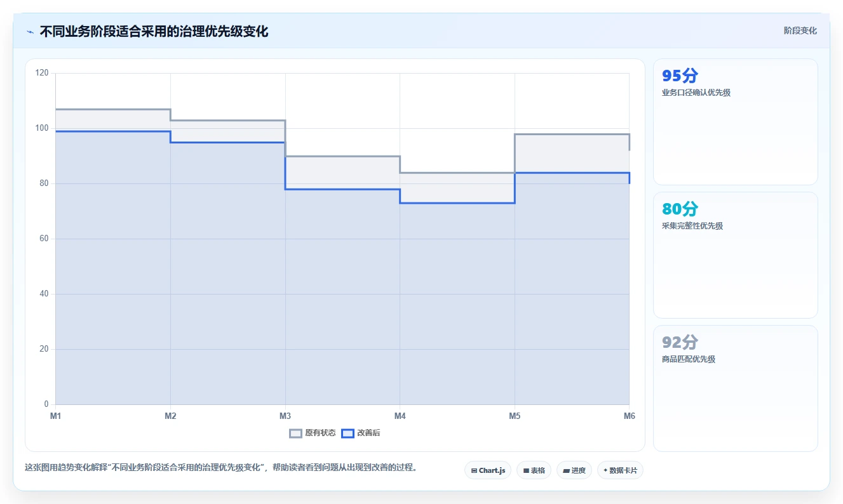
Task: Click the 40 y-axis tick label
Action: pos(44,294)
